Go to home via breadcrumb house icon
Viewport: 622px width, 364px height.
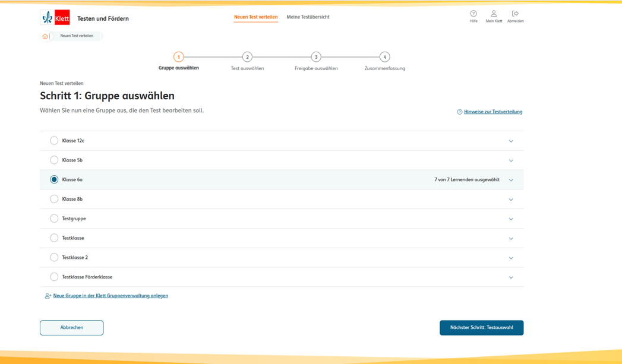45,36
